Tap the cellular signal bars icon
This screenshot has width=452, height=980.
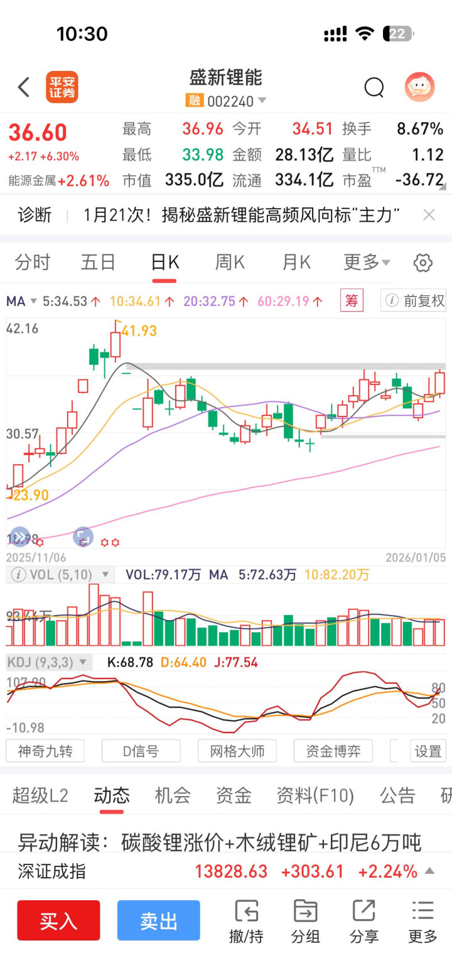tap(335, 34)
